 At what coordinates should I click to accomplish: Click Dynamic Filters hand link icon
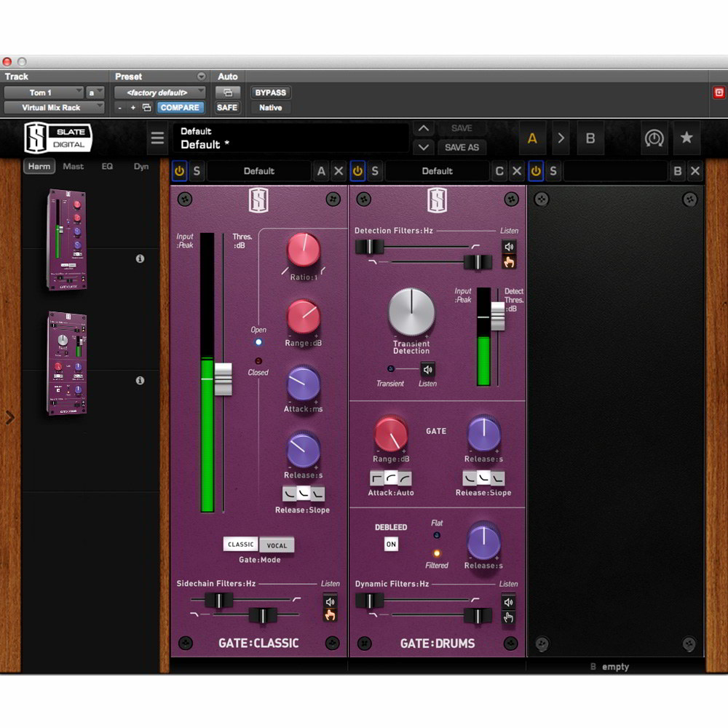(x=508, y=617)
